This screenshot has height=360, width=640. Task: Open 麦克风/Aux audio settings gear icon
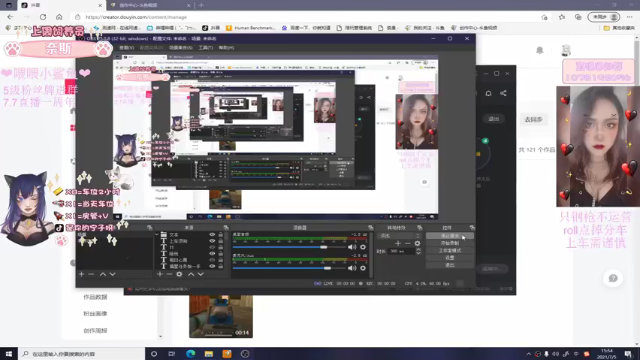[362, 268]
